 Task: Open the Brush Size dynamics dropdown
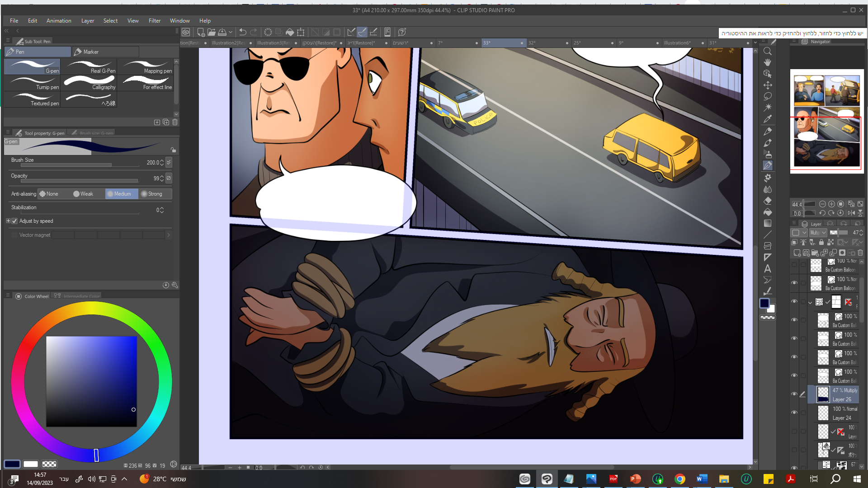pos(169,162)
